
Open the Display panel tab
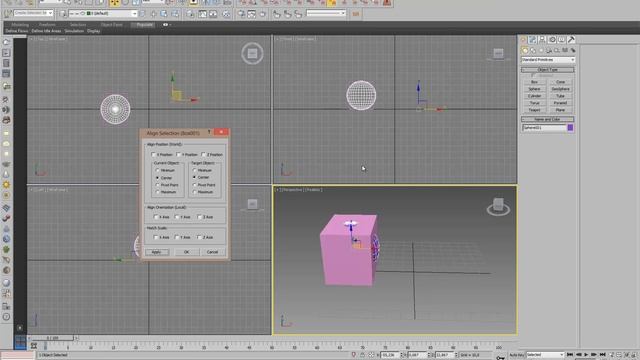562,40
